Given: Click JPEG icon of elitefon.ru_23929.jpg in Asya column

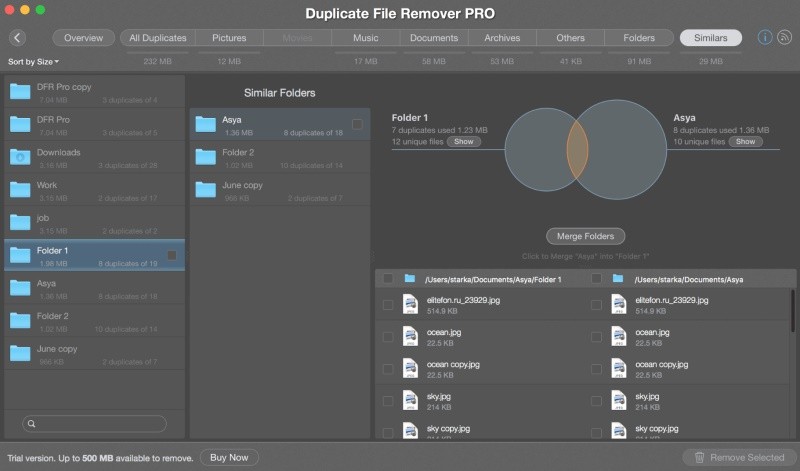Looking at the screenshot, I should pyautogui.click(x=619, y=304).
